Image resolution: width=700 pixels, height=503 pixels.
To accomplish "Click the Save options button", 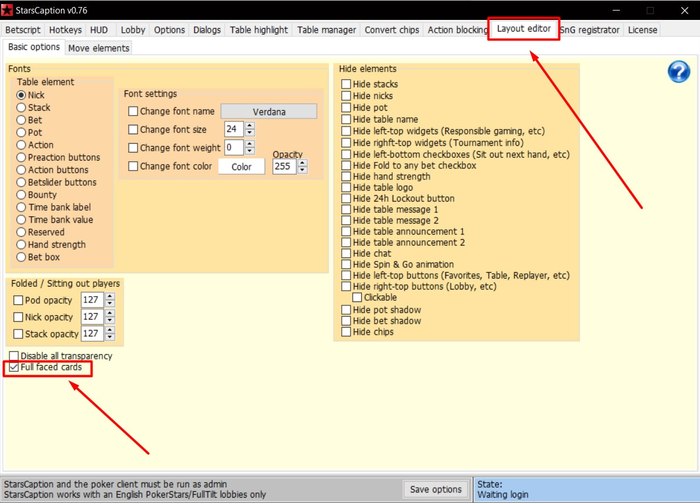I will 436,489.
